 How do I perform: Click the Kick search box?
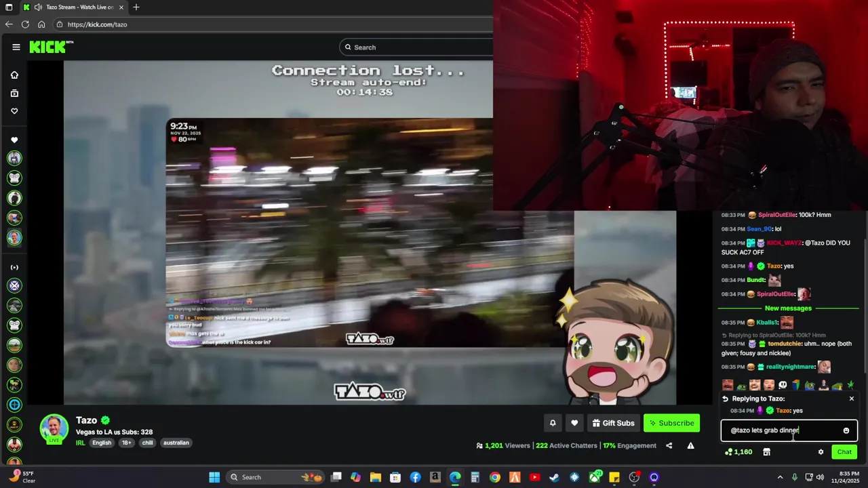click(x=416, y=47)
